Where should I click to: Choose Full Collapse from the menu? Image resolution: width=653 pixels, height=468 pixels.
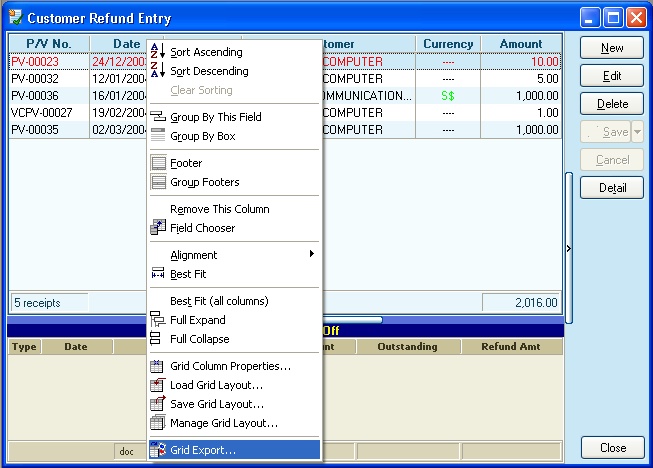coord(200,339)
